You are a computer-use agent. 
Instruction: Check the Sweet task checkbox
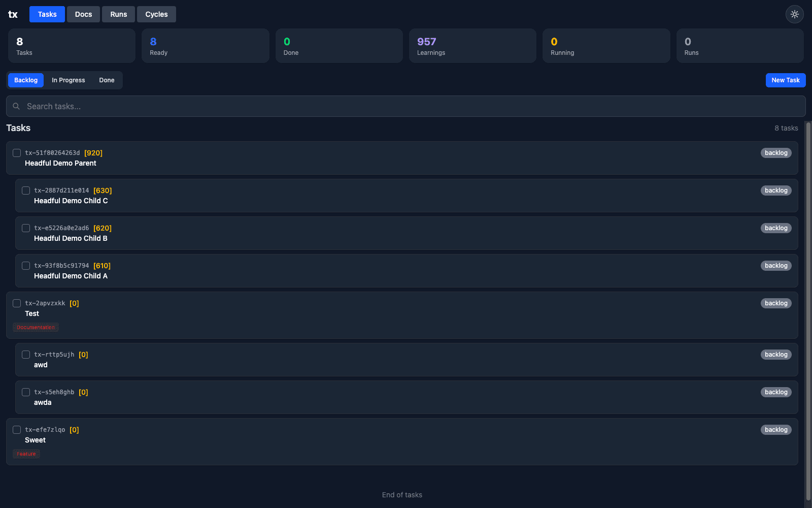[17, 430]
